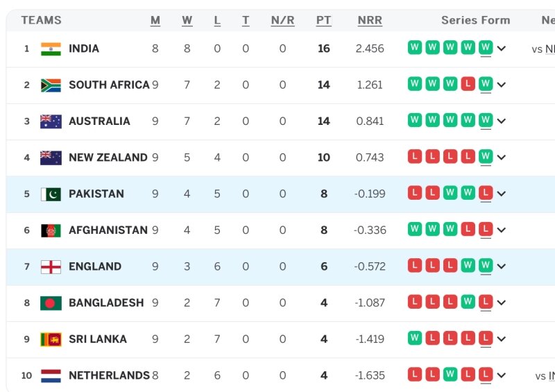Open the SOUTH AFRICA team link
The height and width of the screenshot is (392, 555).
109,85
